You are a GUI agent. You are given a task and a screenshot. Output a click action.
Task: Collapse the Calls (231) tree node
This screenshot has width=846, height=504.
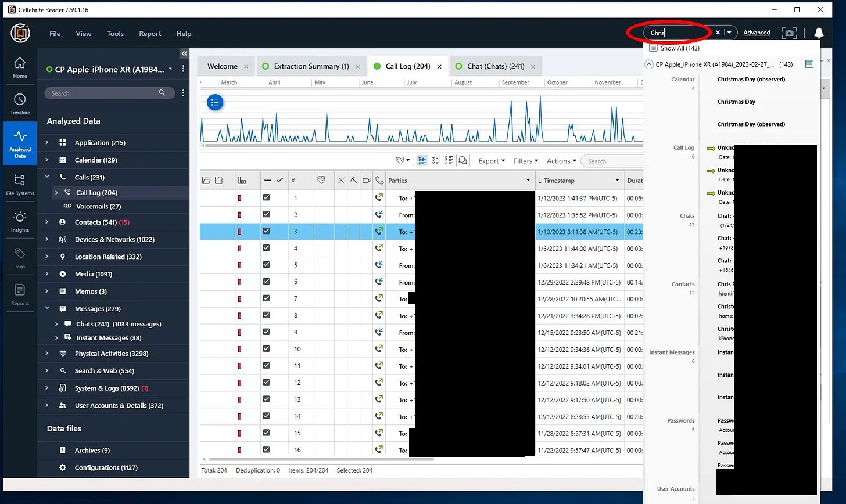pyautogui.click(x=47, y=177)
